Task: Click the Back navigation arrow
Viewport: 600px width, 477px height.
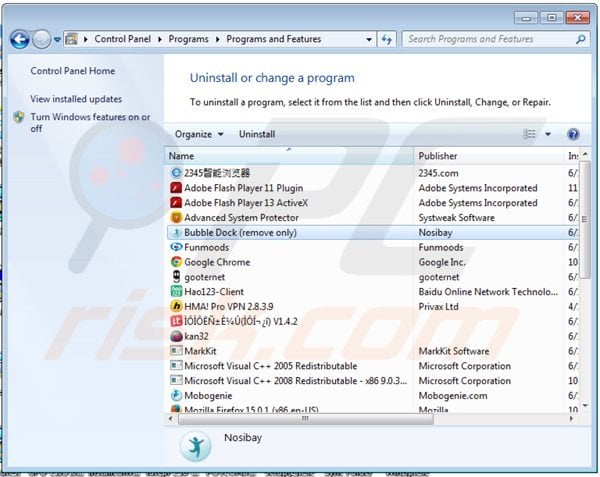Action: pyautogui.click(x=20, y=39)
